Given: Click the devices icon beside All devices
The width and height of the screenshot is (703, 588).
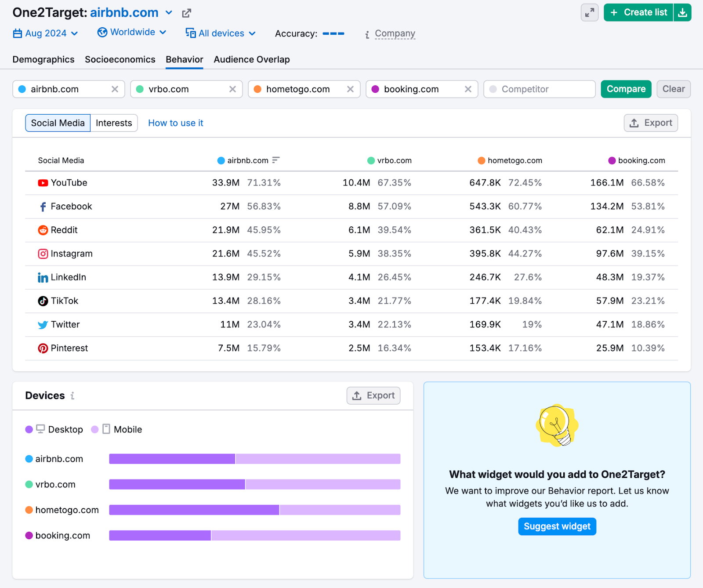Looking at the screenshot, I should [x=191, y=33].
